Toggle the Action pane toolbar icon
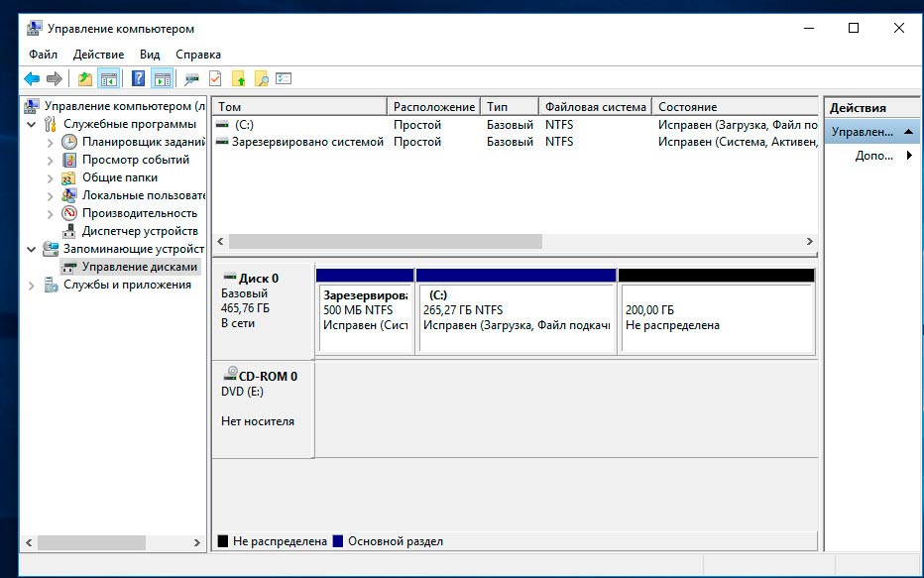 pyautogui.click(x=162, y=79)
